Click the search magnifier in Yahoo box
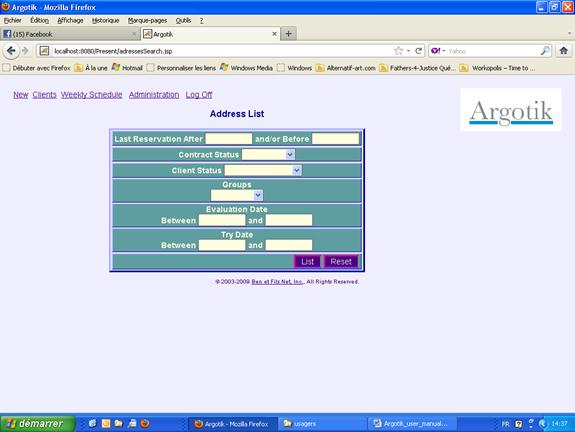This screenshot has width=575, height=432. [545, 51]
